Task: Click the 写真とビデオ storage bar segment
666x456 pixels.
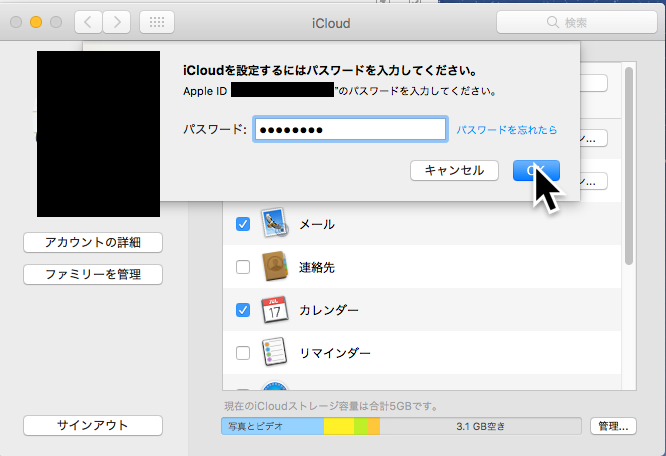Action: (x=272, y=427)
